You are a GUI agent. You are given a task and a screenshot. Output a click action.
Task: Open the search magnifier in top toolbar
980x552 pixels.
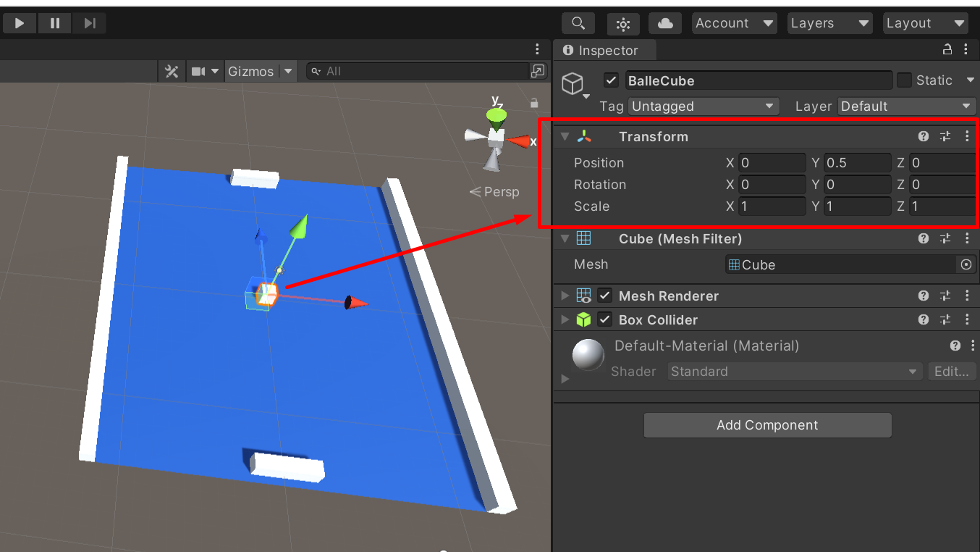coord(578,23)
